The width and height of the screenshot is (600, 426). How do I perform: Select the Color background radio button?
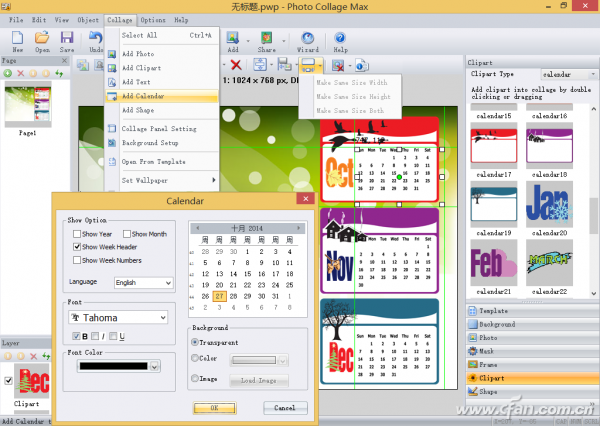[195, 358]
